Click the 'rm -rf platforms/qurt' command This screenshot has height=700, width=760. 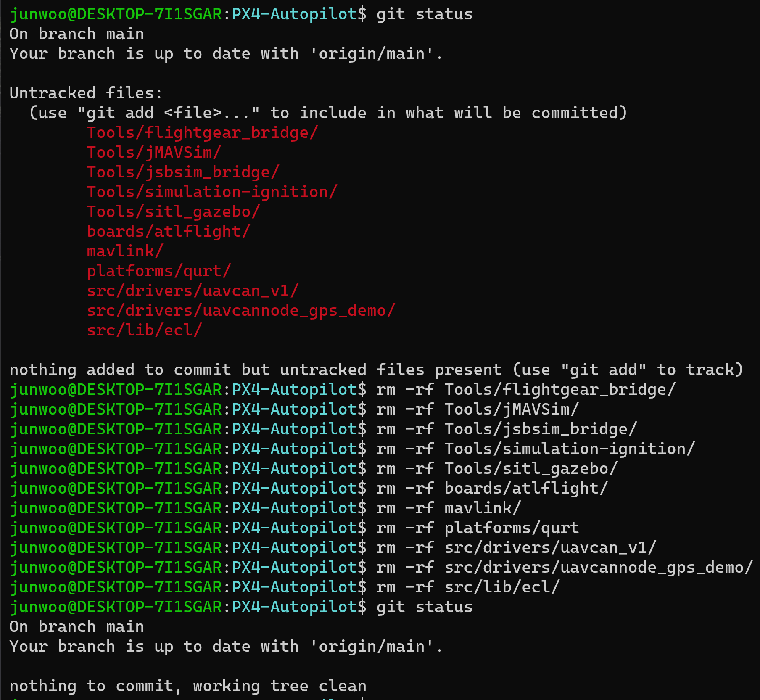click(x=478, y=528)
